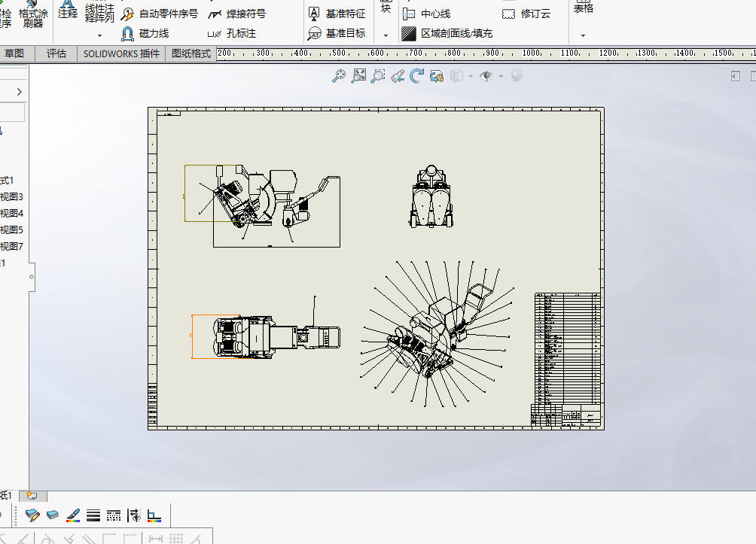Click the panel collapse handle on left edge
Screen dimensions: 756x544
pos(32,277)
